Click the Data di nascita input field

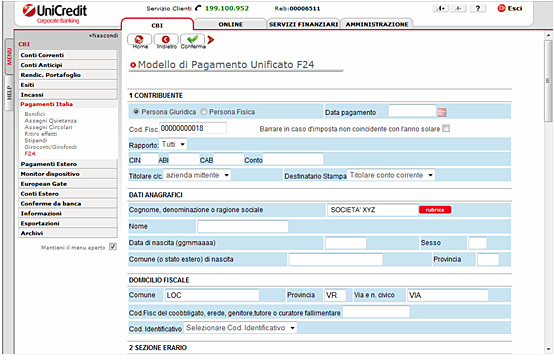346,243
